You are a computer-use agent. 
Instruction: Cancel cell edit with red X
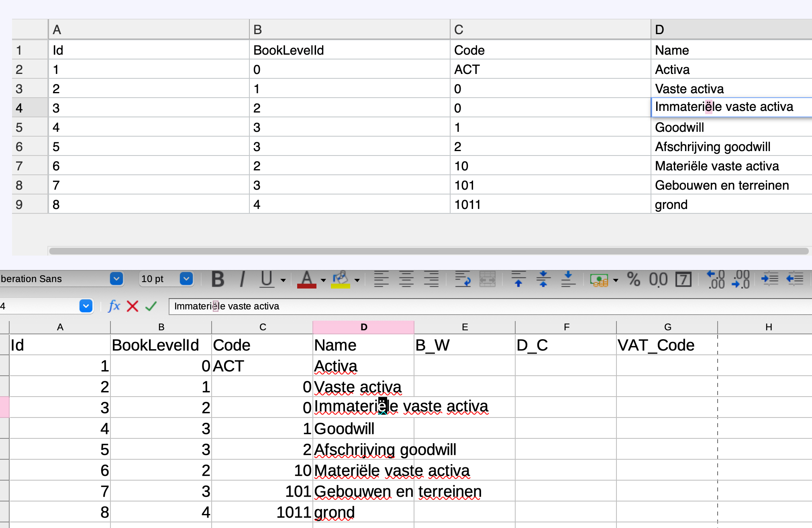(x=133, y=306)
